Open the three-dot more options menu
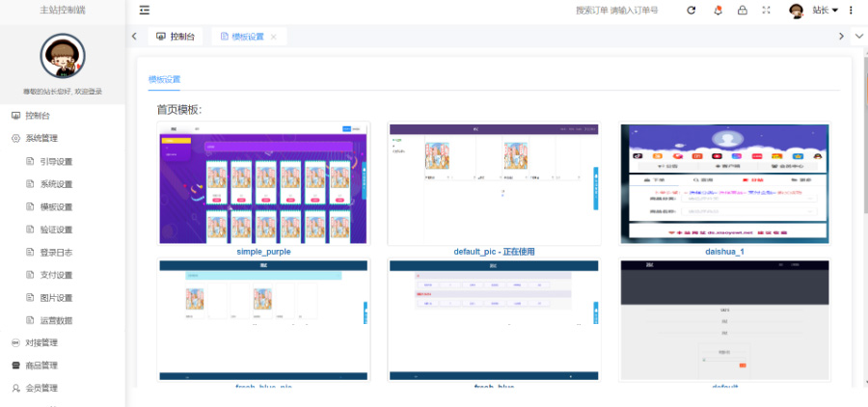 point(851,11)
